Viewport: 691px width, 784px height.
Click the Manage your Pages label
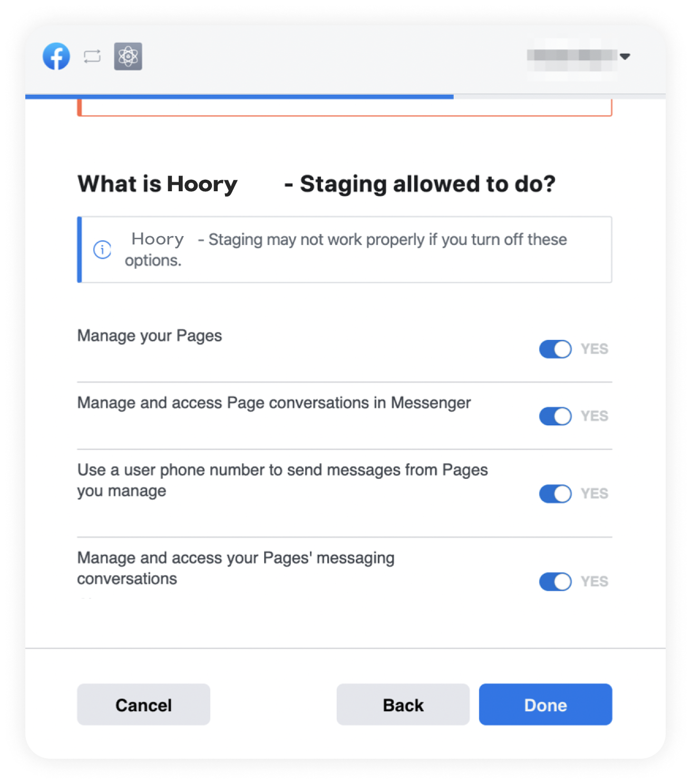[x=150, y=336]
